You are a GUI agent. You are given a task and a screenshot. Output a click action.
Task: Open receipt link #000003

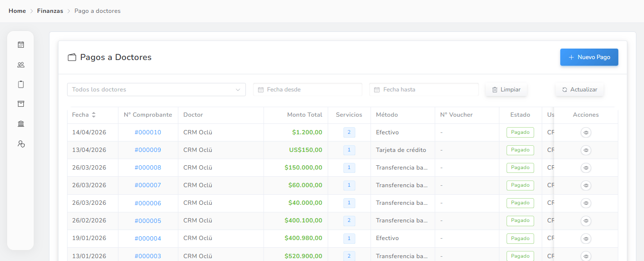148,256
